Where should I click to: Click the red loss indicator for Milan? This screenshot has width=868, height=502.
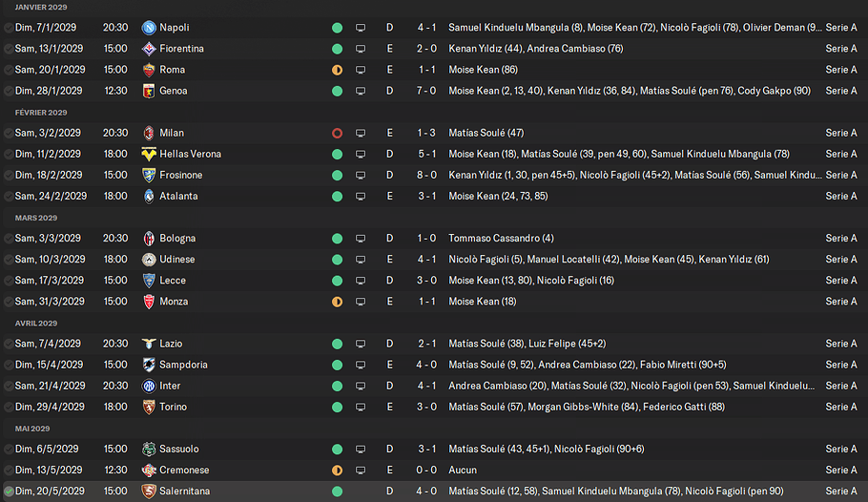tap(337, 133)
